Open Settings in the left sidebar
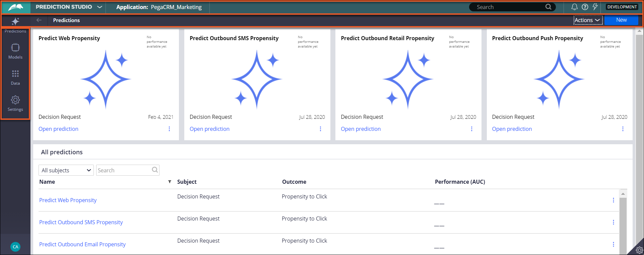Image resolution: width=644 pixels, height=255 pixels. pos(15,103)
